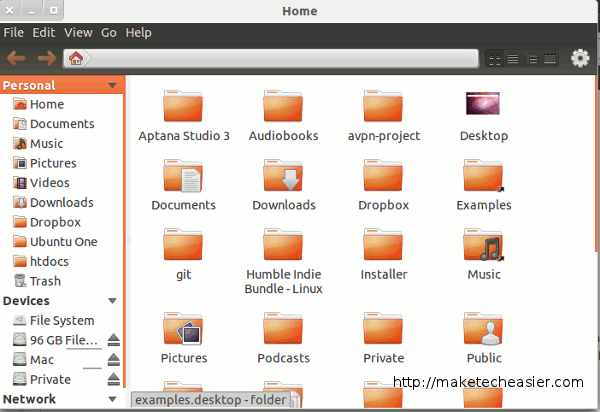Image resolution: width=600 pixels, height=412 pixels.
Task: Collapse the Personal sidebar section
Action: pos(112,86)
